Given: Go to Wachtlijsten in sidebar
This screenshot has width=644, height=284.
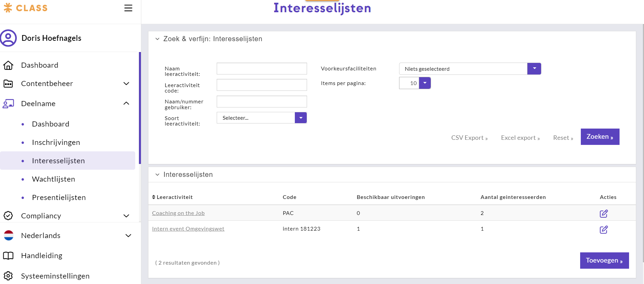Looking at the screenshot, I should tap(53, 179).
